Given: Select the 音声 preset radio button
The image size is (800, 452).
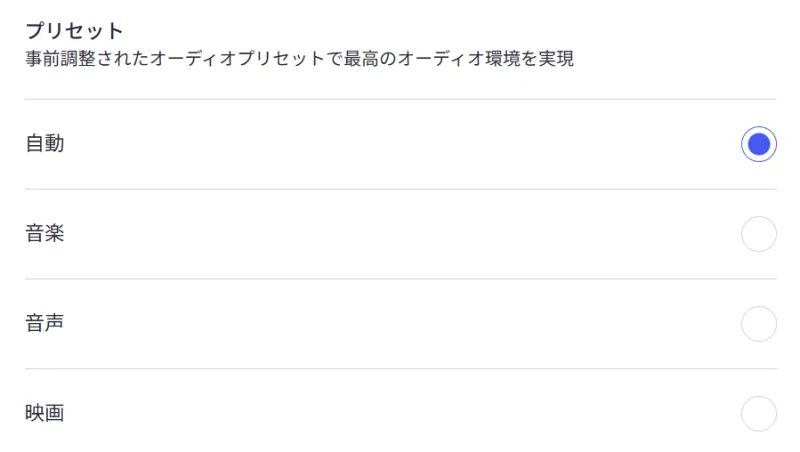Looking at the screenshot, I should click(x=758, y=324).
